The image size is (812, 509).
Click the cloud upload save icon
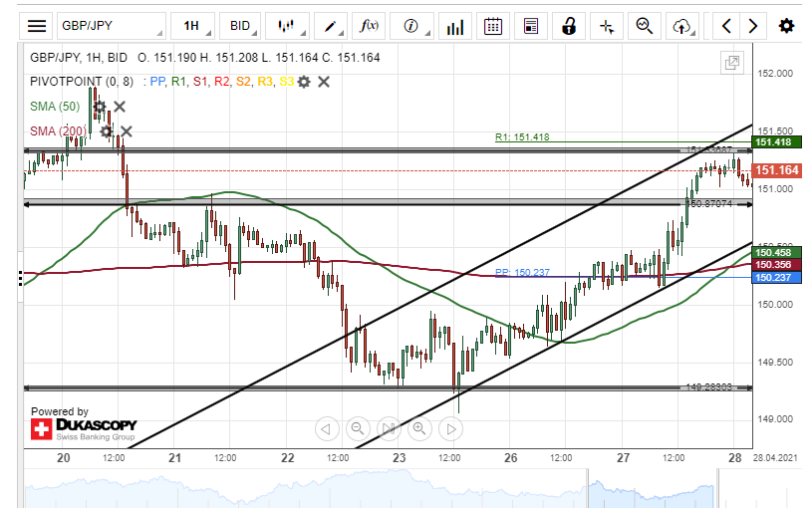click(682, 26)
